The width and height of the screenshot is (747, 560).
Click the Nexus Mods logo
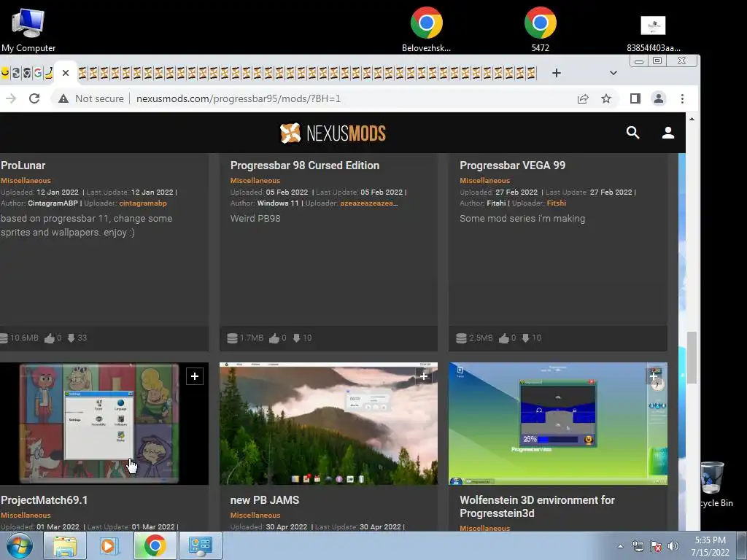coord(333,133)
